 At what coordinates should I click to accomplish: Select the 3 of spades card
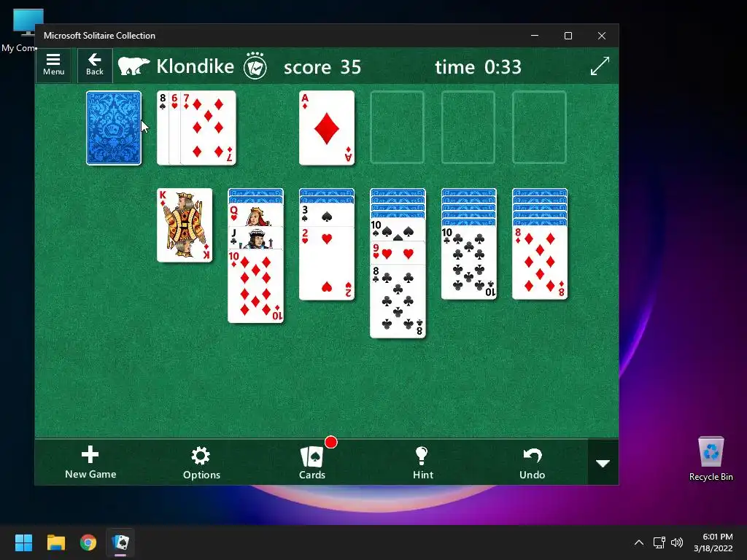[x=327, y=215]
